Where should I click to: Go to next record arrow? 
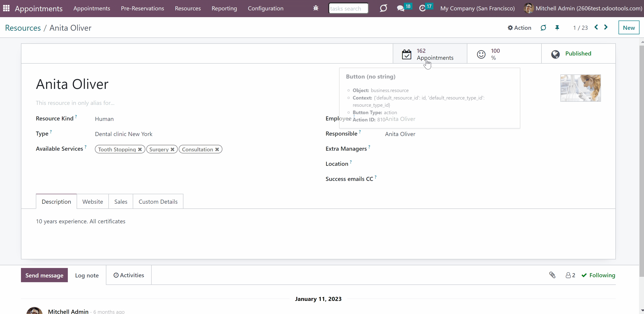[606, 27]
